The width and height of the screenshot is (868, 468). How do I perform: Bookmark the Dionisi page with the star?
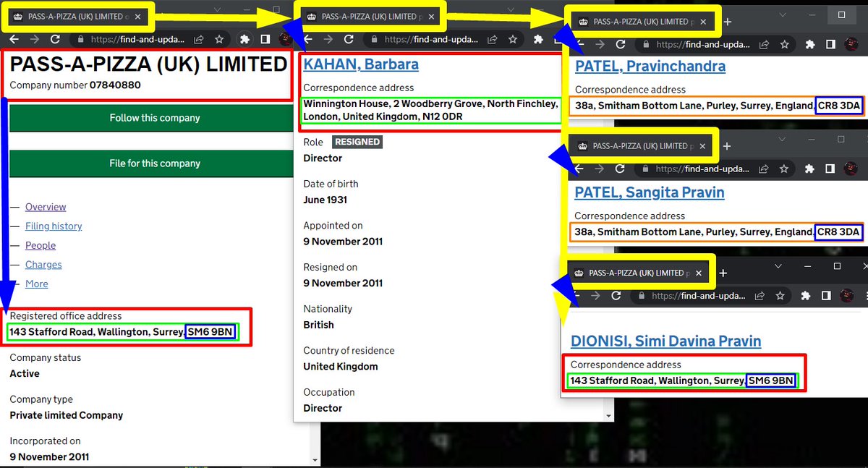tap(780, 296)
